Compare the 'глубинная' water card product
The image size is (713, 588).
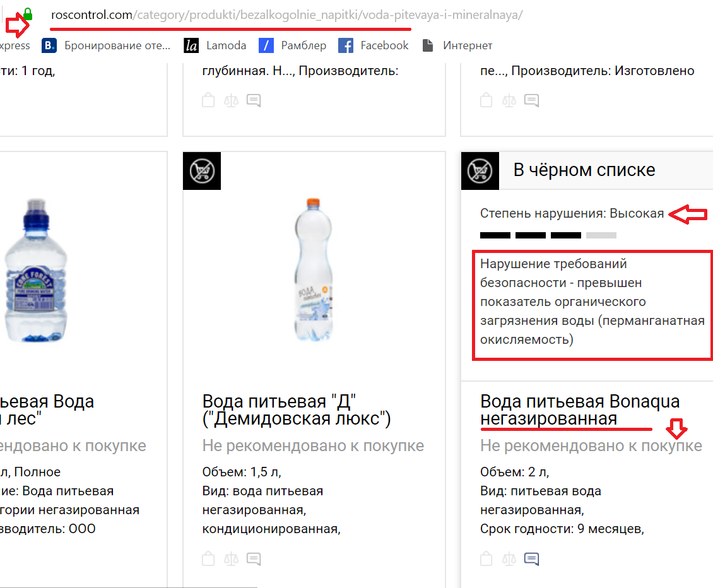click(x=231, y=100)
